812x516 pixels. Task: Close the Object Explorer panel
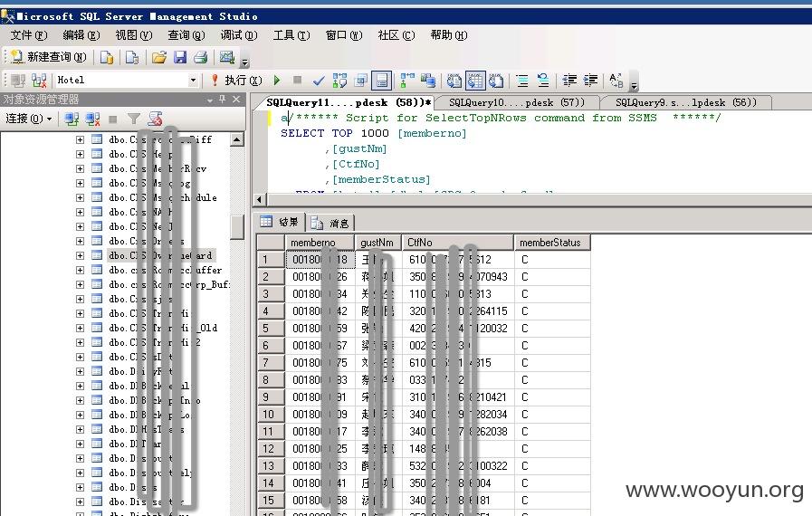(x=236, y=99)
